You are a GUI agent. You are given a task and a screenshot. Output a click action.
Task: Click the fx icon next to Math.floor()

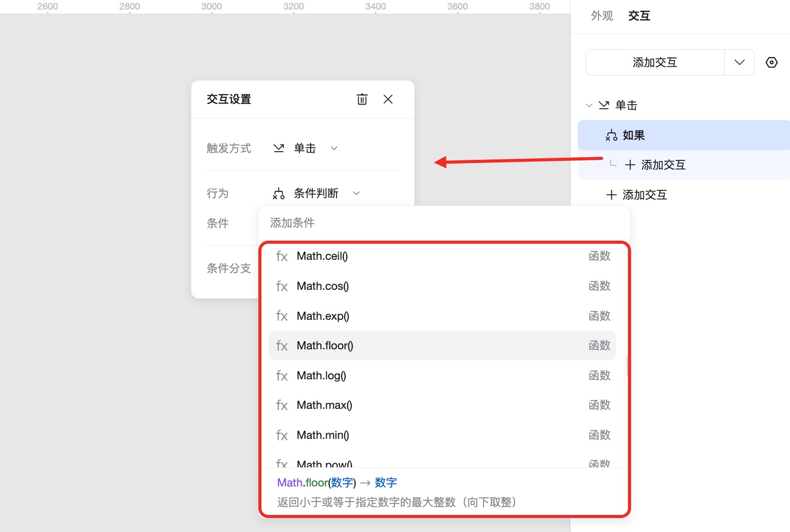coord(282,345)
